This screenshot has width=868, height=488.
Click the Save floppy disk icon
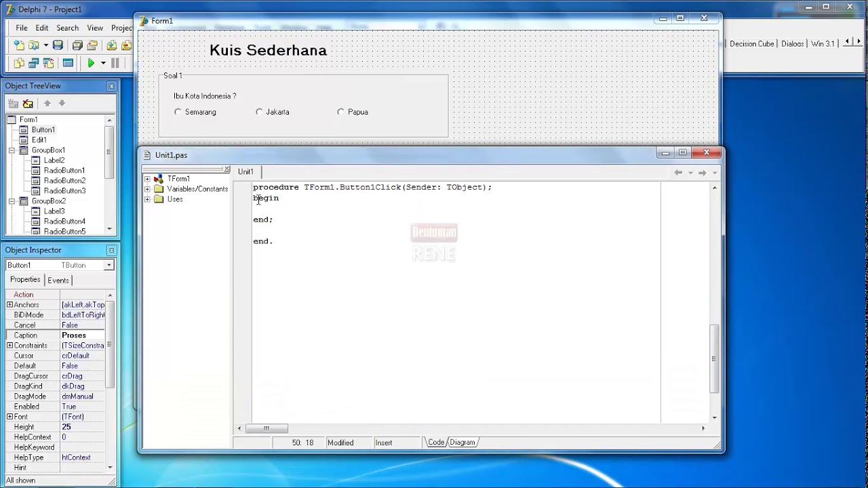pyautogui.click(x=58, y=45)
